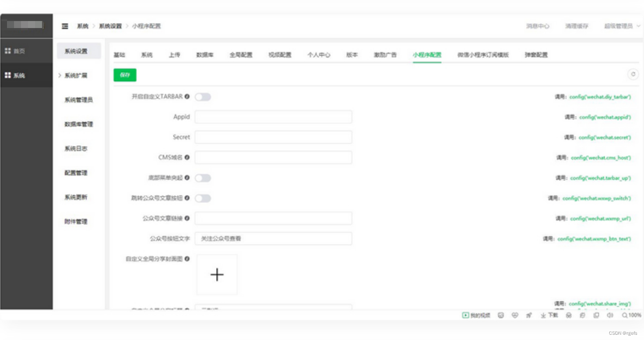644x340 pixels.
Task: Toggle the 跳转公众号文章按钮 switch
Action: click(x=203, y=198)
